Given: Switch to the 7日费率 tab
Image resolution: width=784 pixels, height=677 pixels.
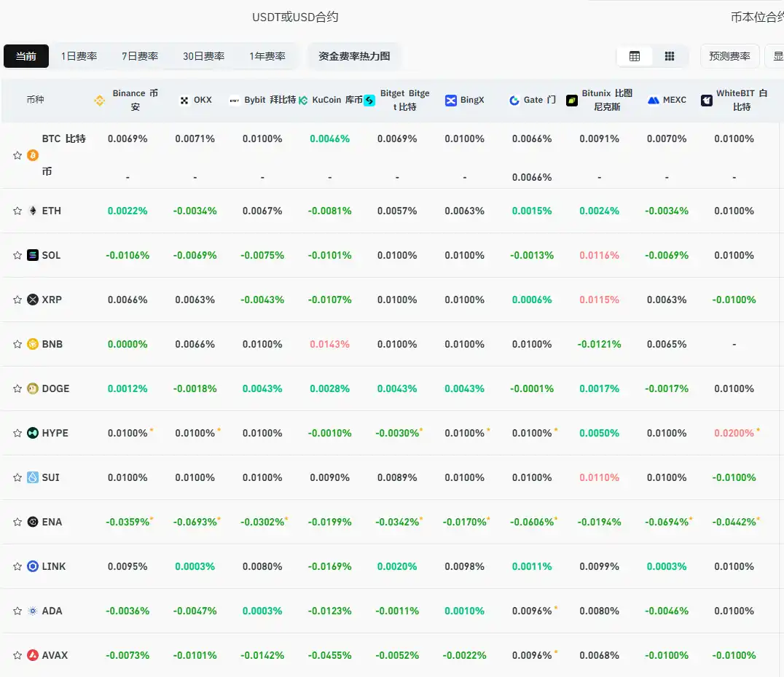Looking at the screenshot, I should 139,56.
